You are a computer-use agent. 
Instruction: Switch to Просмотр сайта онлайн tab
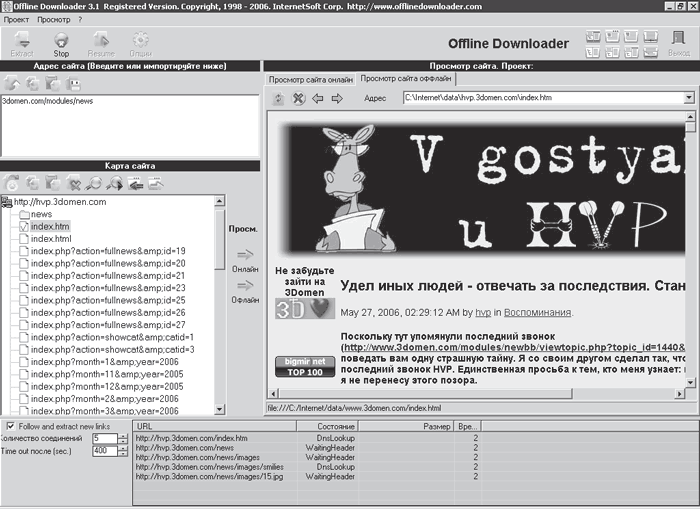coord(309,78)
